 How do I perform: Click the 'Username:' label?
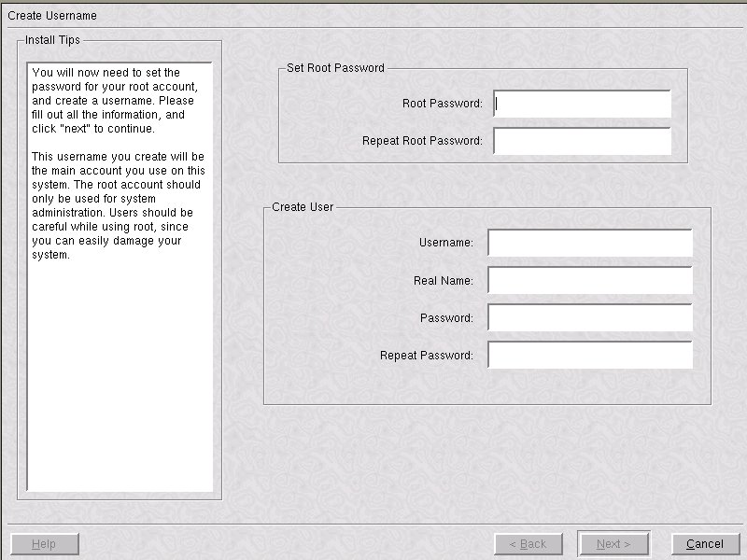(446, 243)
